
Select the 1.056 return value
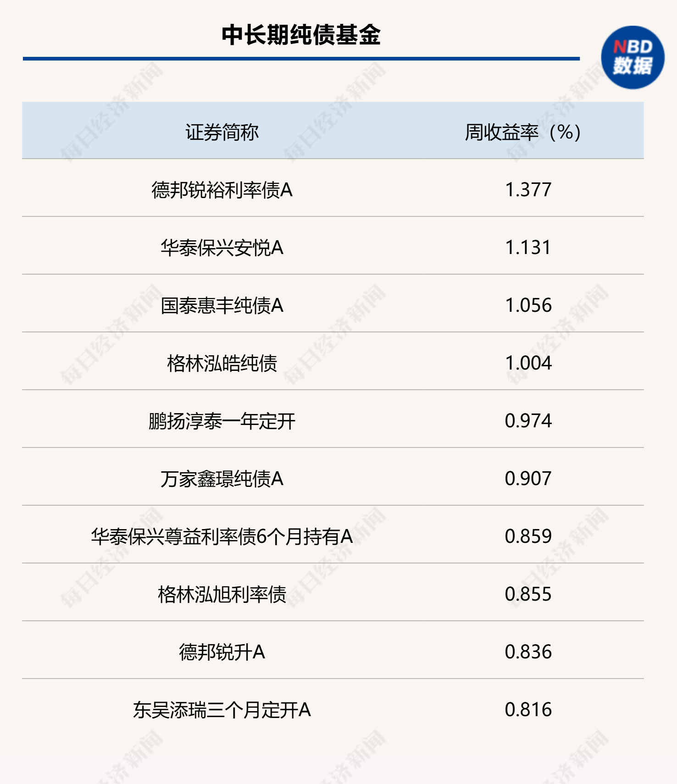click(528, 305)
